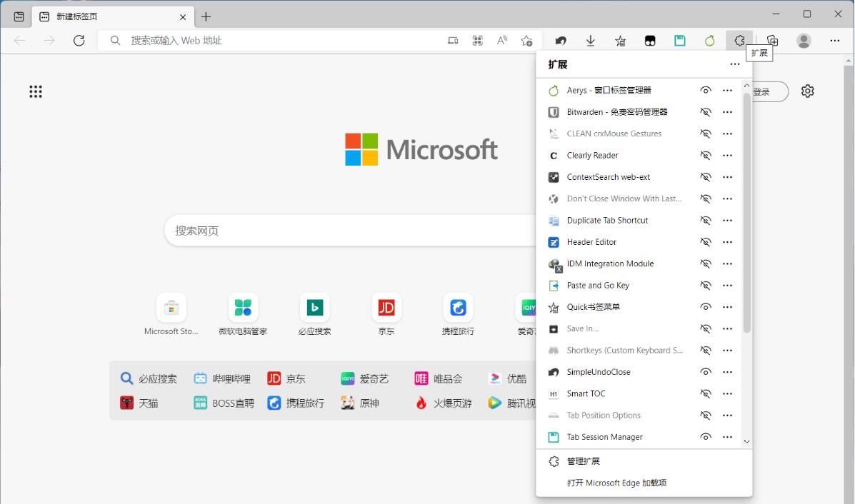Focus the 搜索网页 search box
Viewport: 855px width, 504px height.
[x=350, y=231]
